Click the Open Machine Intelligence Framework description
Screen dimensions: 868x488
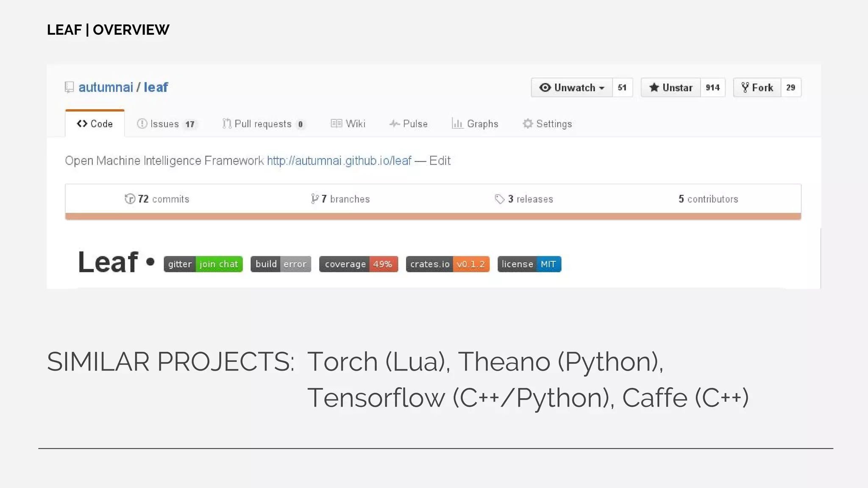tap(164, 161)
